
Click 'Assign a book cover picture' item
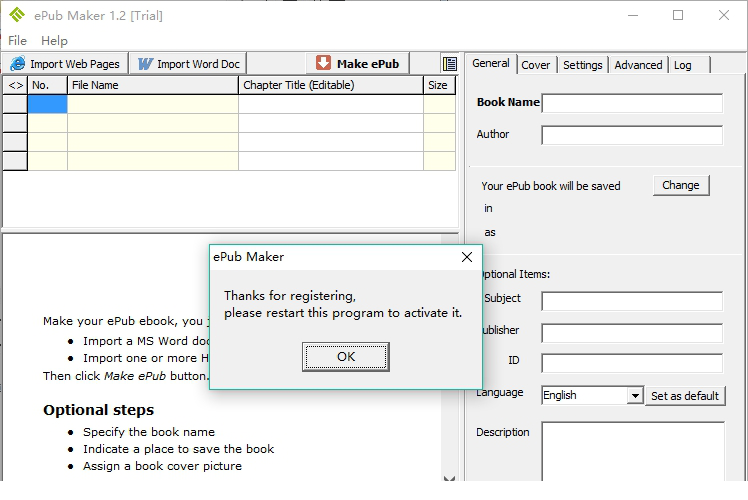pos(162,466)
